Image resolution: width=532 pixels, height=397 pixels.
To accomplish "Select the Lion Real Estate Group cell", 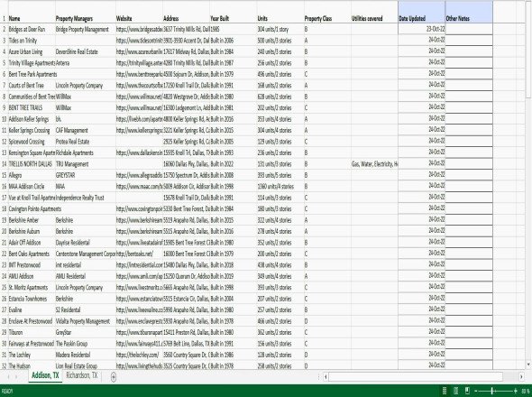I will point(85,365).
